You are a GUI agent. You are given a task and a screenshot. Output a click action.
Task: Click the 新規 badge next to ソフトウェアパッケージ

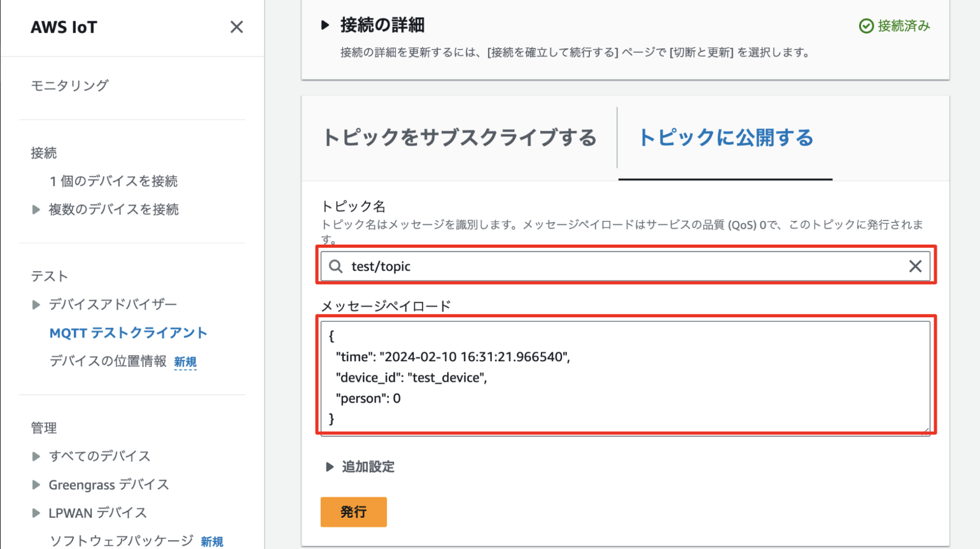point(213,541)
